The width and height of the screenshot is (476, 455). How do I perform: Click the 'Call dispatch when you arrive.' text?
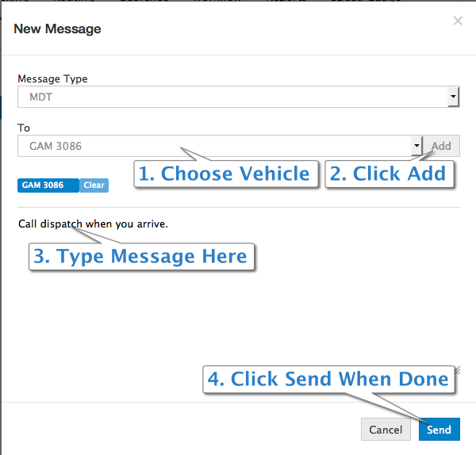tap(93, 224)
